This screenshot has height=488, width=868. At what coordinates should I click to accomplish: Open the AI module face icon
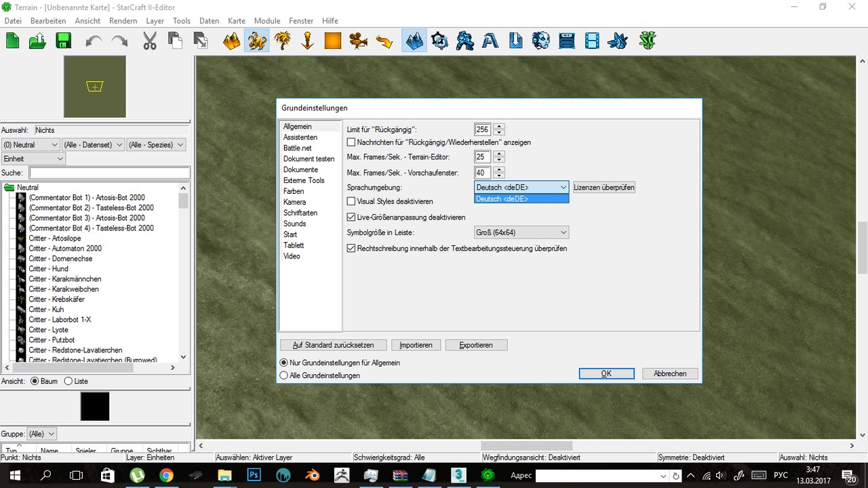pos(540,41)
